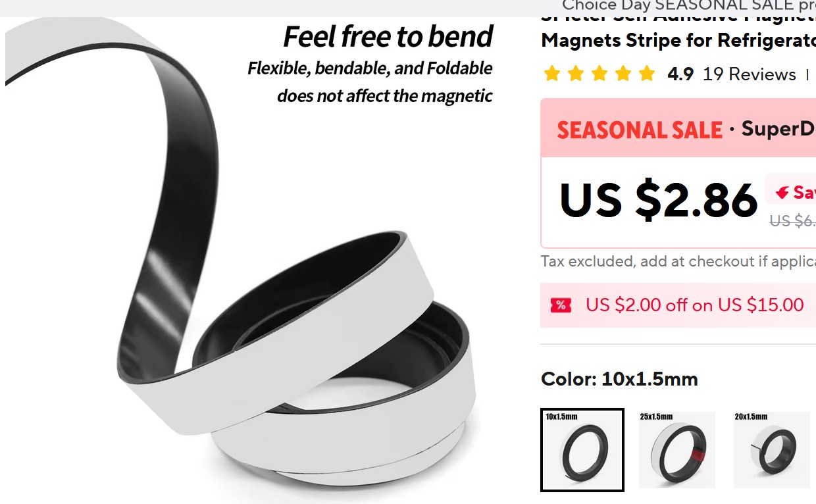Click the Tax excluded notice text
The image size is (816, 504).
point(678,261)
